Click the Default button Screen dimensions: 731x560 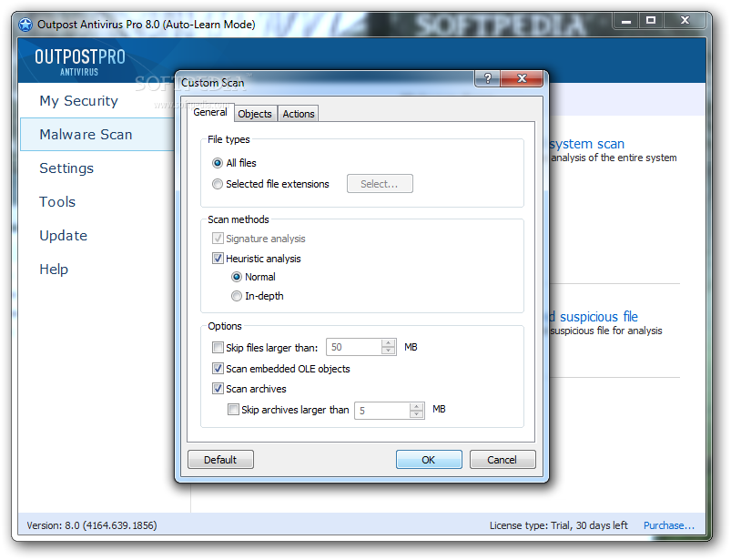(x=220, y=460)
